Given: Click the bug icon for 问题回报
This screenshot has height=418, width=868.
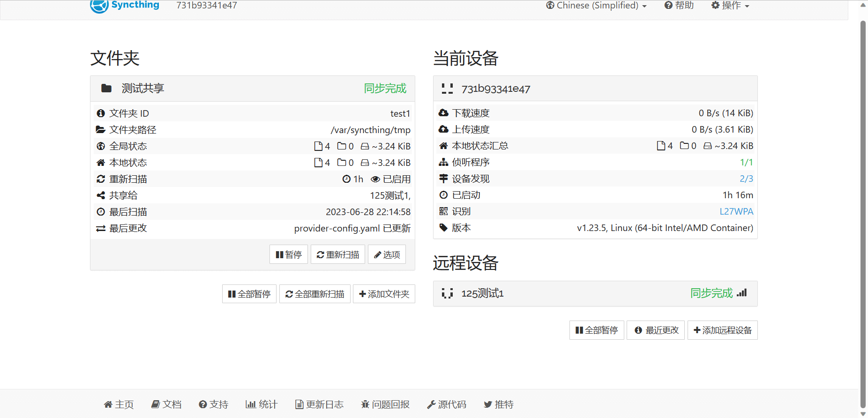Looking at the screenshot, I should 365,404.
